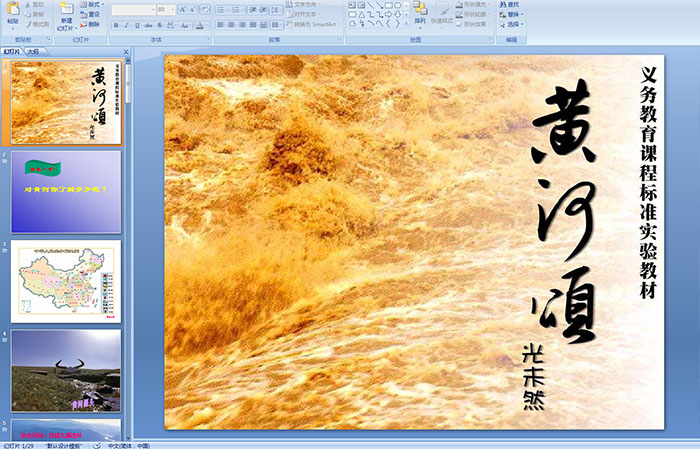Click the Decrease Font Size button
Image resolution: width=700 pixels, height=449 pixels.
[x=193, y=9]
